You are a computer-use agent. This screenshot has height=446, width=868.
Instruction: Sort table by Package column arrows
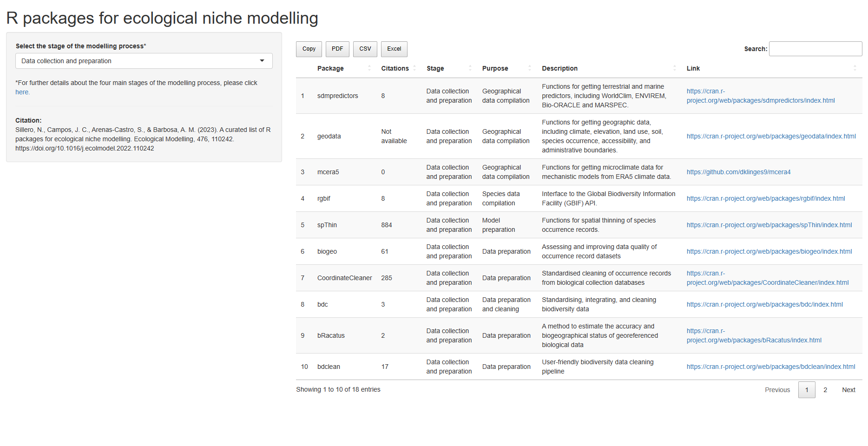click(369, 68)
